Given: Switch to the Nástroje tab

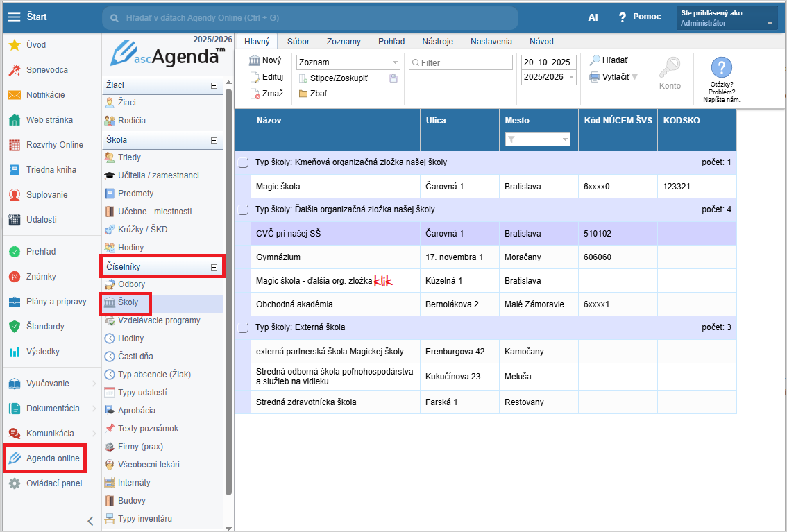Looking at the screenshot, I should 437,42.
